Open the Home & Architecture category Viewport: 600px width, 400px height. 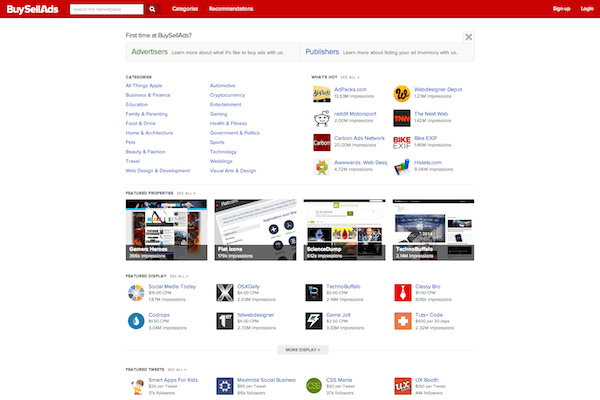click(x=149, y=133)
